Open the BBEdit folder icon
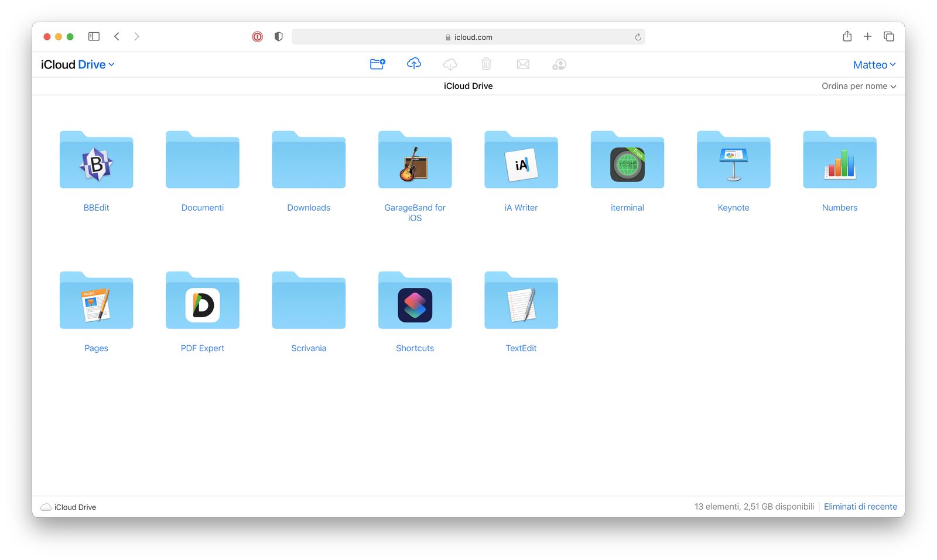 (x=97, y=160)
